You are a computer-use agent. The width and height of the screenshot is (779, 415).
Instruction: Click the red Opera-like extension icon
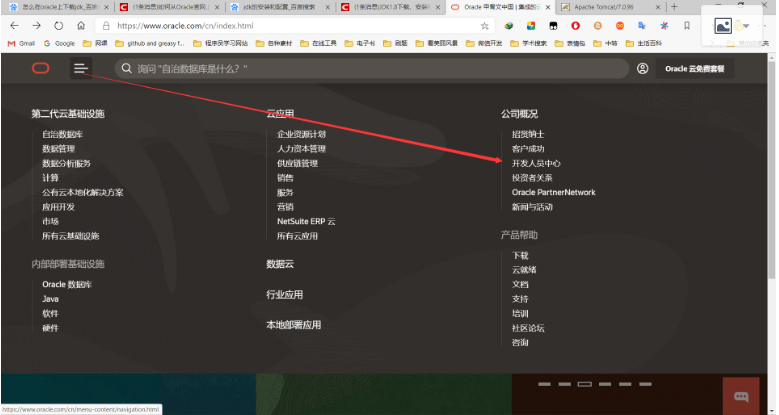pos(575,26)
